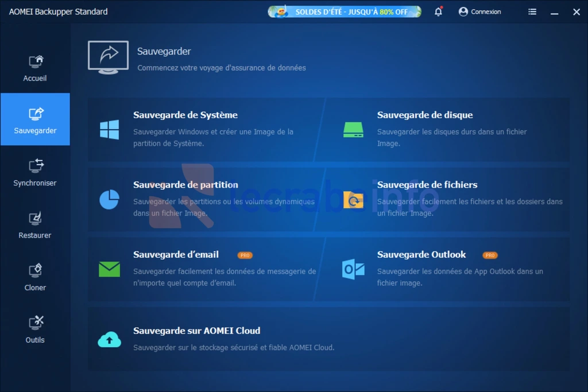Click the PRO badge next to Sauvegarde Outlook
Image resolution: width=588 pixels, height=392 pixels.
coord(490,255)
